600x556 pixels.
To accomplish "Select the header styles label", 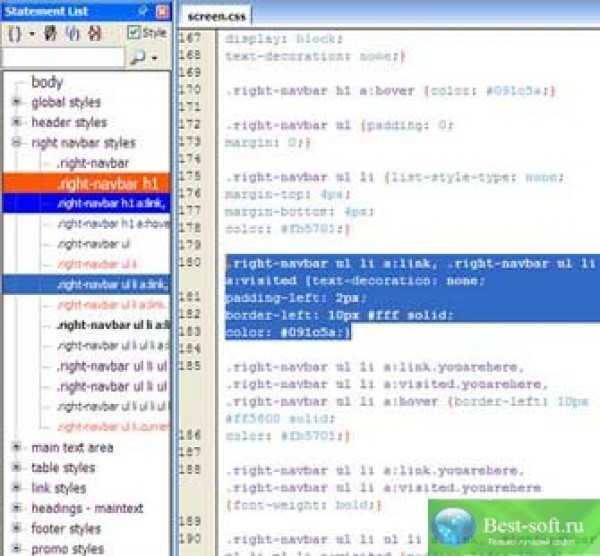I will pos(69,123).
